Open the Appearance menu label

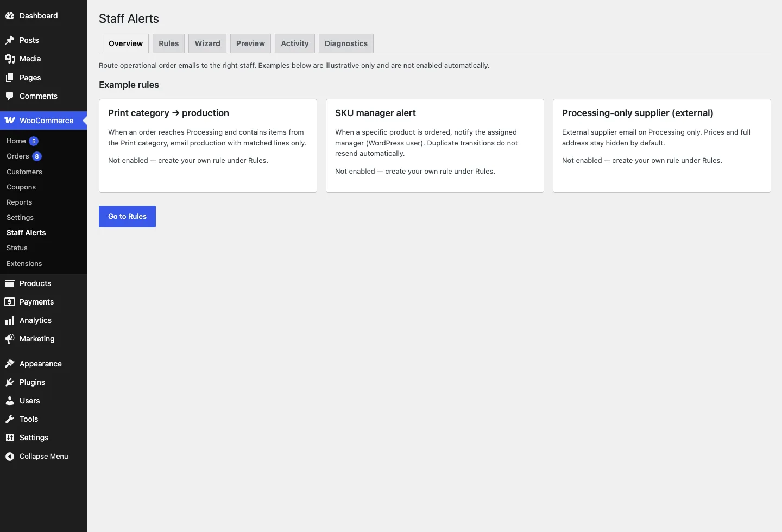click(x=41, y=364)
